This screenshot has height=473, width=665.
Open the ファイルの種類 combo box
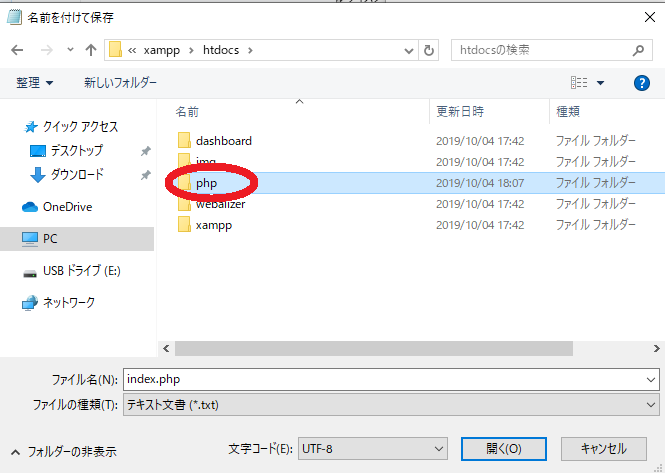point(391,405)
